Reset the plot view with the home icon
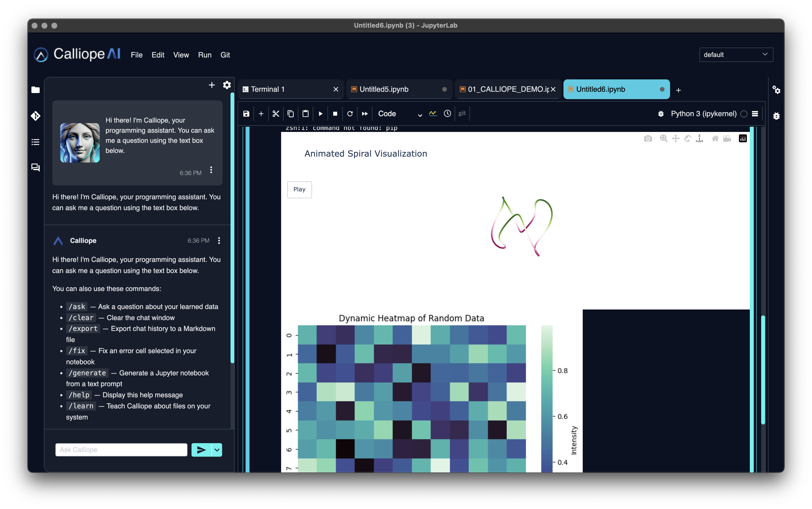 (715, 138)
